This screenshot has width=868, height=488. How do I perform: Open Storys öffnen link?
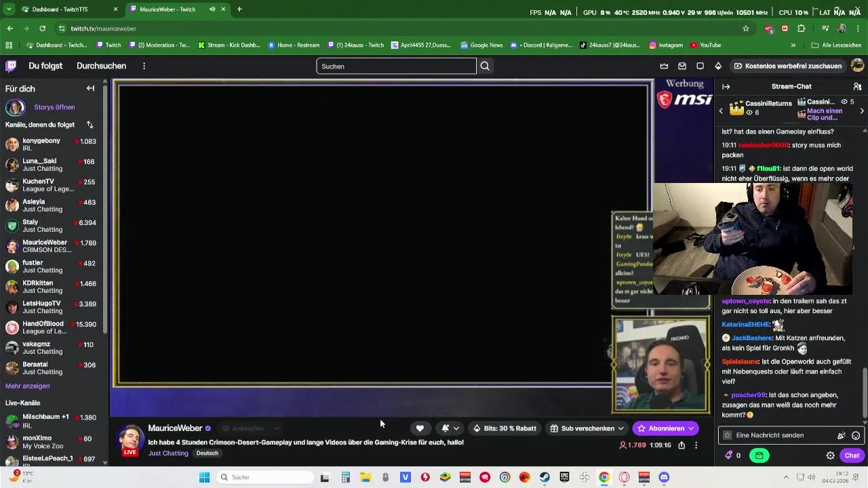pyautogui.click(x=54, y=107)
